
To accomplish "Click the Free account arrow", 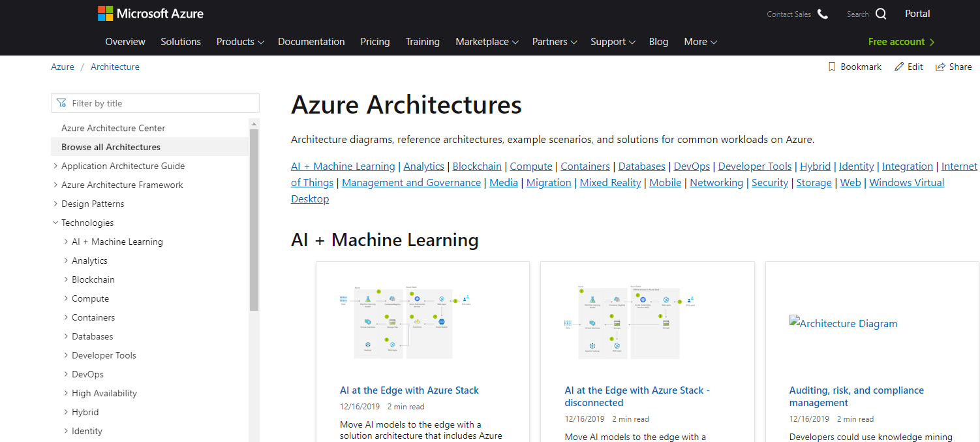I will tap(932, 42).
